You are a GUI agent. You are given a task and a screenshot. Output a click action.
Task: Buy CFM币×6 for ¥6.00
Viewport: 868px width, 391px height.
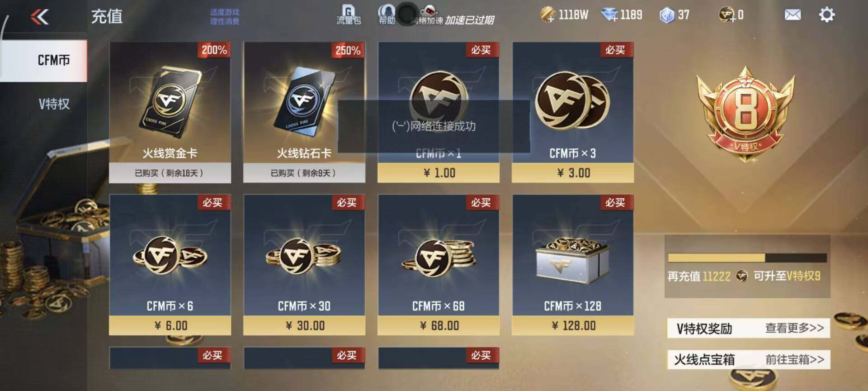tap(170, 265)
